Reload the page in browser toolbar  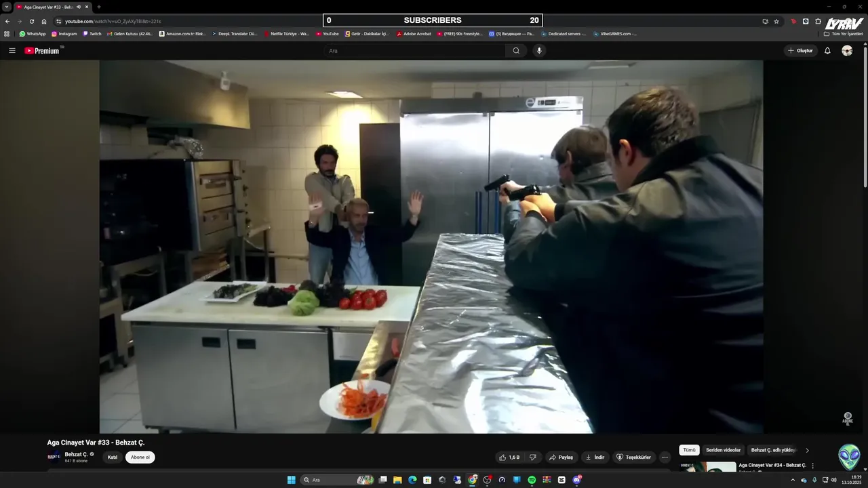[31, 21]
